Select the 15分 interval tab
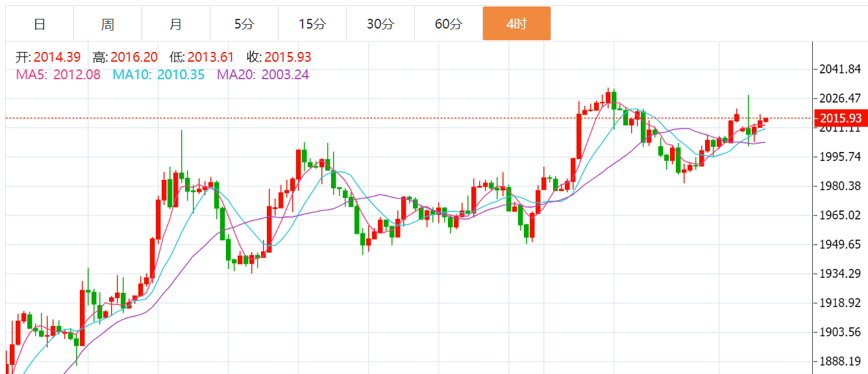This screenshot has width=868, height=374. 312,24
